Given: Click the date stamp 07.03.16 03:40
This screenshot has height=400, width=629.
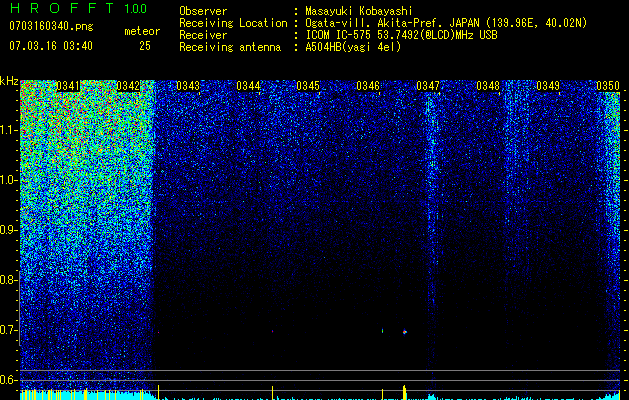Looking at the screenshot, I should click(x=51, y=46).
